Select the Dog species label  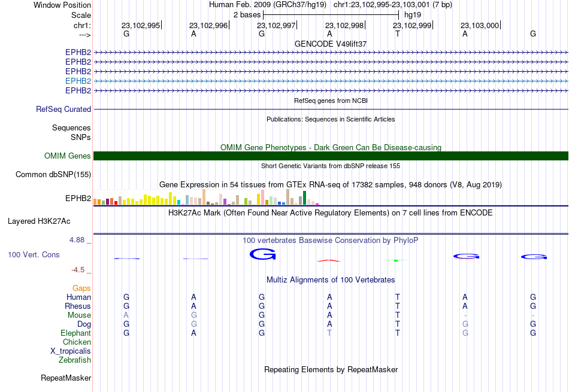[x=84, y=324]
